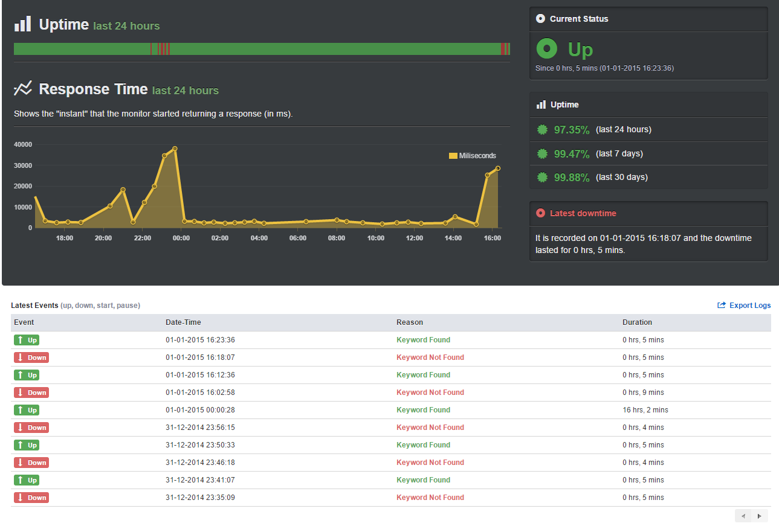
Task: Click the 99.88% last 30 days badge icon
Action: (542, 177)
